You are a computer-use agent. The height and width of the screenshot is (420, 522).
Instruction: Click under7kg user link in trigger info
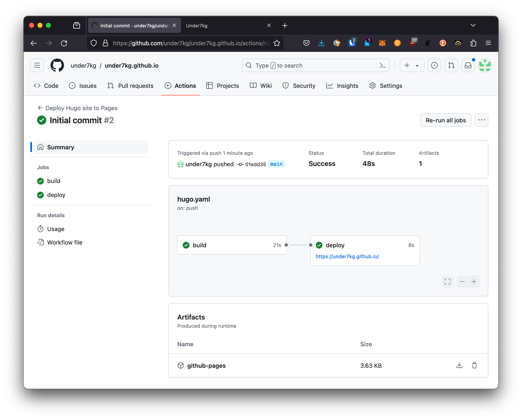(x=198, y=164)
